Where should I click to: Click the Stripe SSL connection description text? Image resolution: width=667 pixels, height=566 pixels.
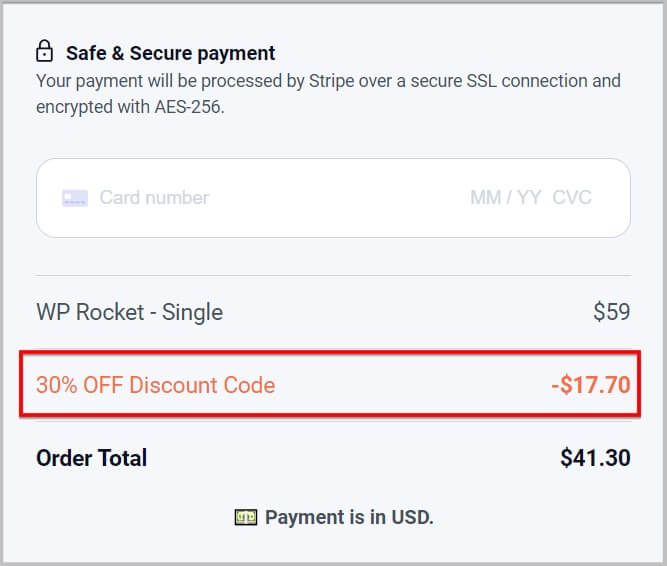[328, 80]
